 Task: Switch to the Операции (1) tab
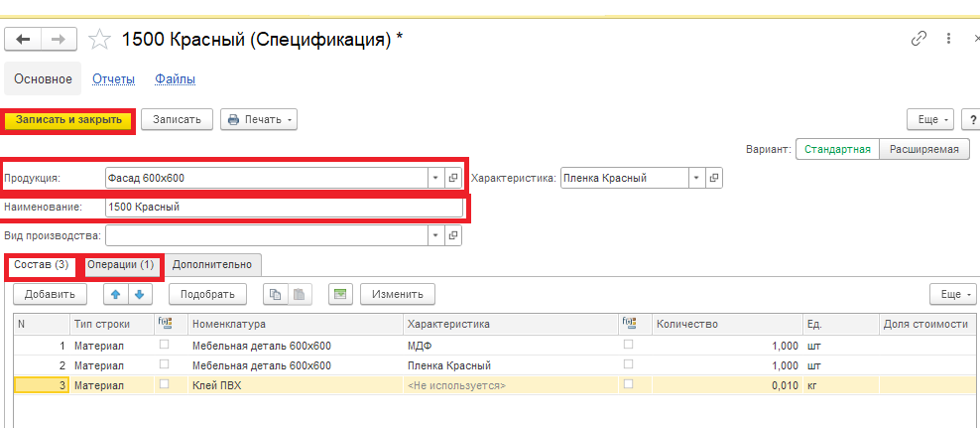[x=121, y=265]
